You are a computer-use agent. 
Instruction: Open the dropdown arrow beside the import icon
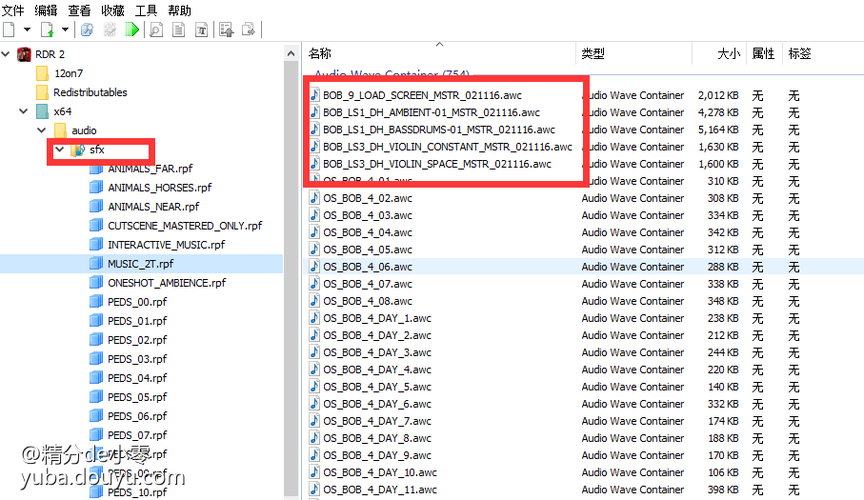point(65,29)
